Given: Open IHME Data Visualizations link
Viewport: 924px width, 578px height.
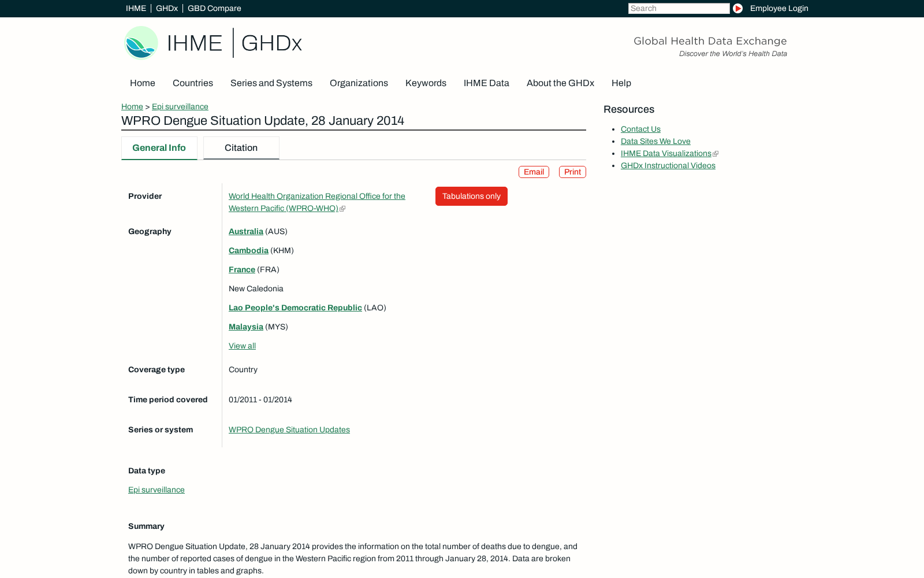Looking at the screenshot, I should (666, 153).
